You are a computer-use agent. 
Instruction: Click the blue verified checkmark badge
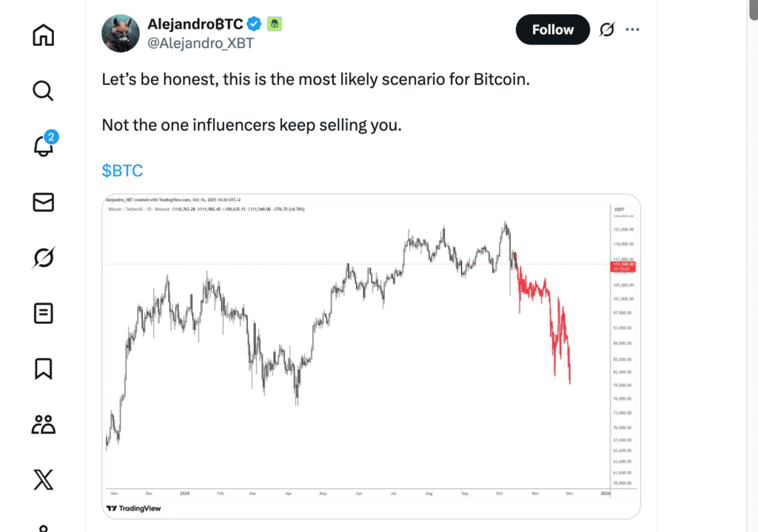pyautogui.click(x=255, y=24)
